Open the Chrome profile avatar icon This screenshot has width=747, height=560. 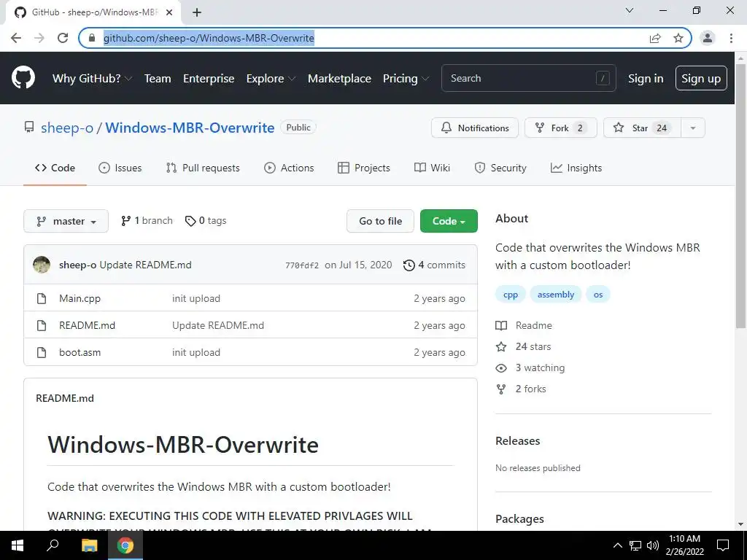tap(708, 38)
